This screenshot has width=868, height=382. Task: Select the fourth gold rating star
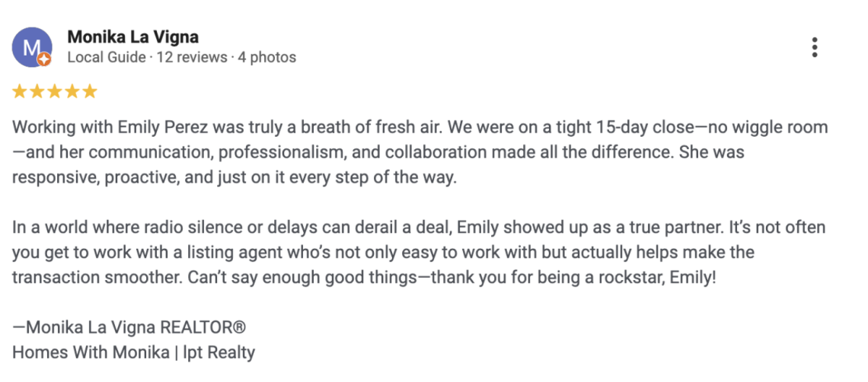72,91
